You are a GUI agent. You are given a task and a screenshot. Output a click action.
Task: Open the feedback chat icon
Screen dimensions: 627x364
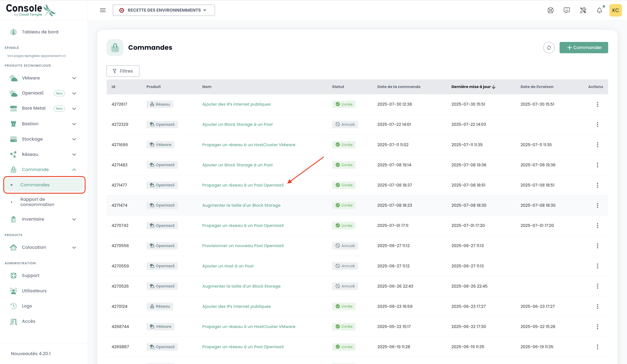pyautogui.click(x=567, y=10)
